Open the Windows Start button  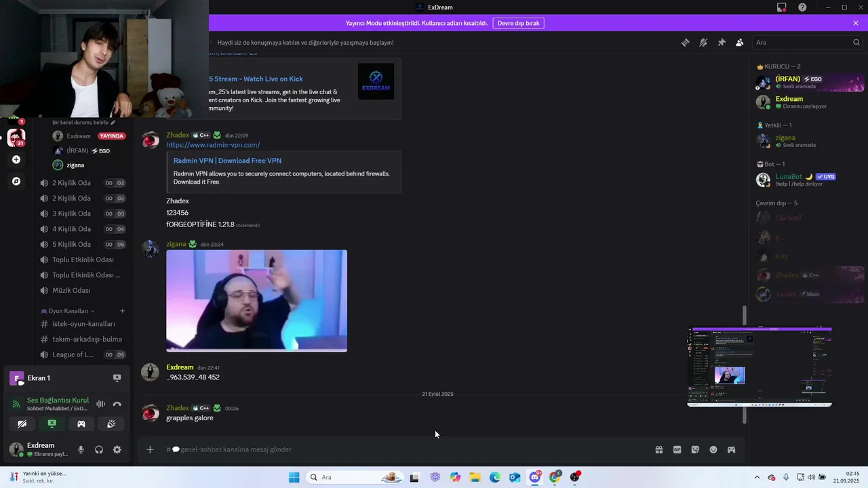(x=294, y=477)
